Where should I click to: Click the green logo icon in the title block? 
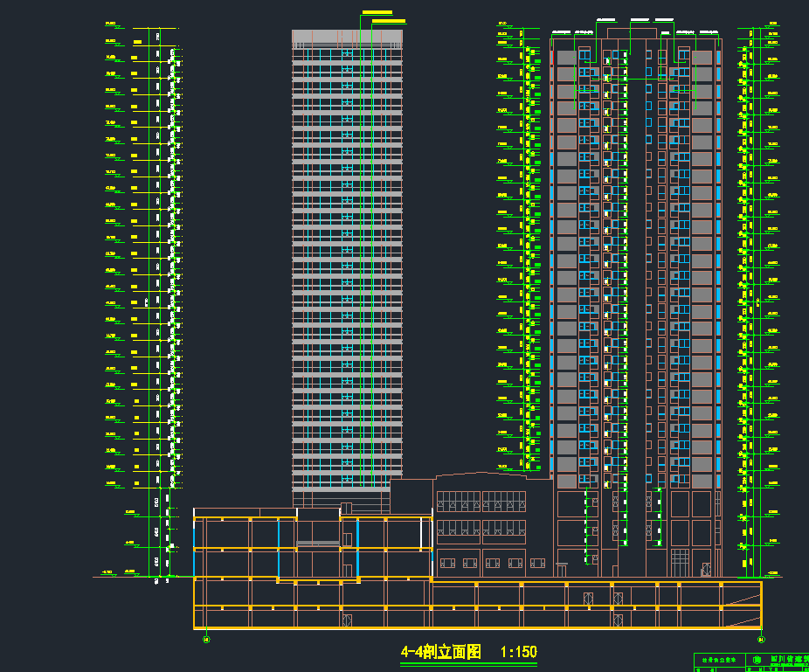click(x=757, y=660)
